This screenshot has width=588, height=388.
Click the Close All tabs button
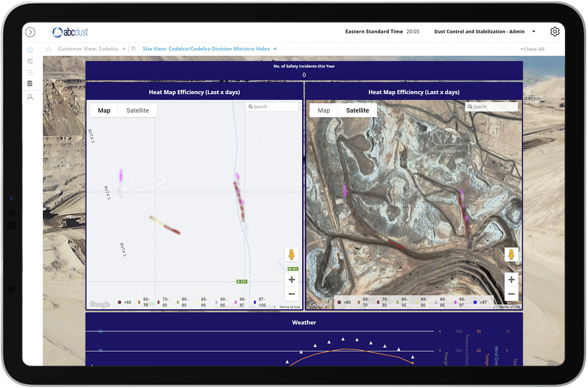532,49
